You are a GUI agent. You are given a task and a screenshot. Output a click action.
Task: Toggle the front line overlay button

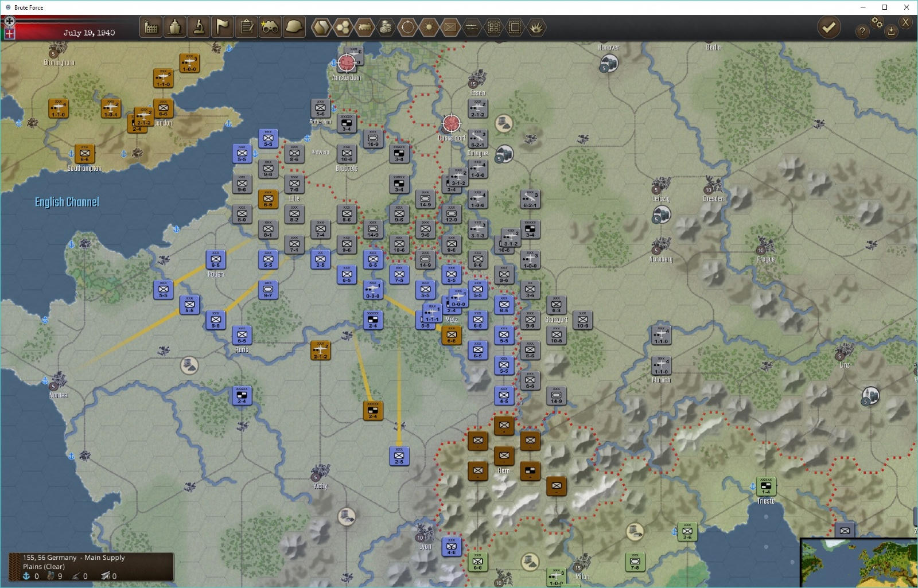[472, 27]
